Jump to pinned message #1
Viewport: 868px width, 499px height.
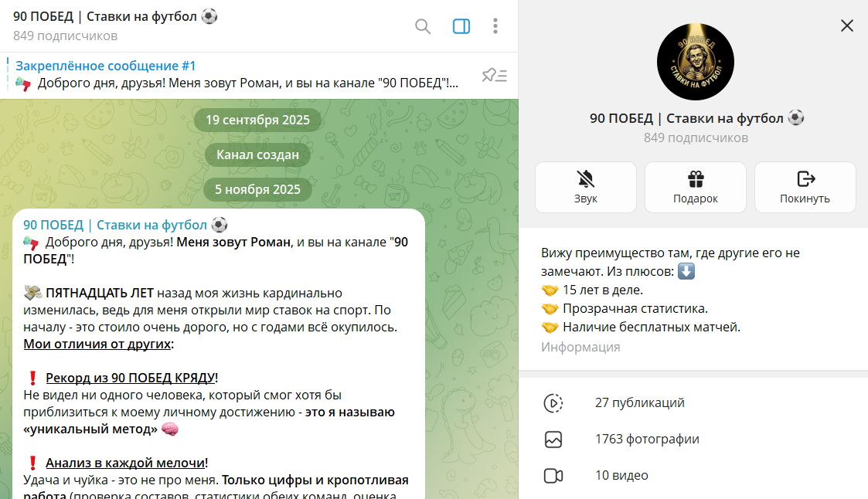pos(237,75)
